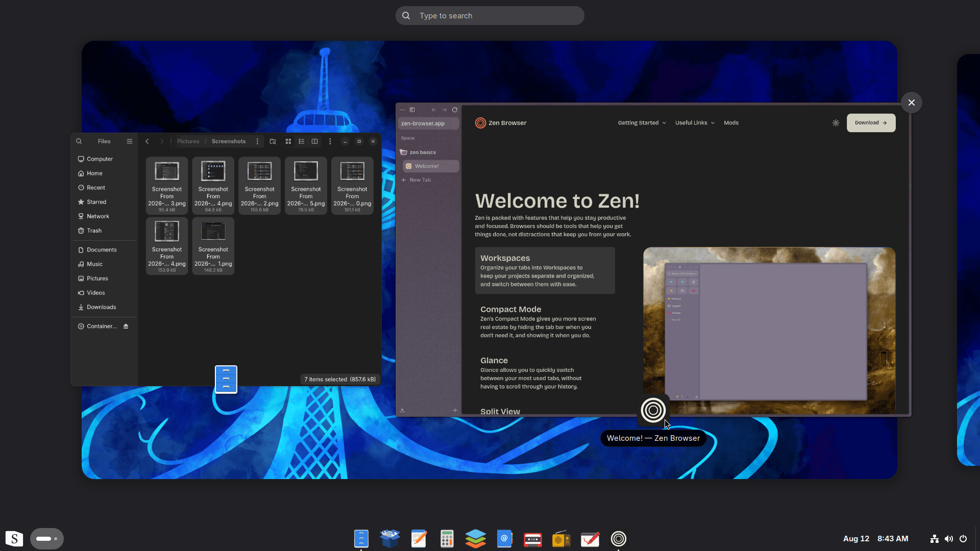Open Downloads in Files sidebar
This screenshot has width=980, height=551.
coord(105,307)
